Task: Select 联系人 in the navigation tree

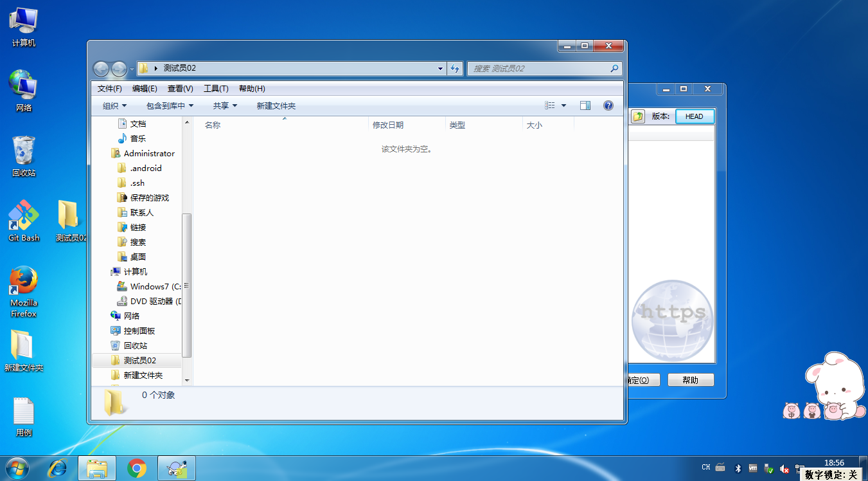Action: tap(136, 212)
